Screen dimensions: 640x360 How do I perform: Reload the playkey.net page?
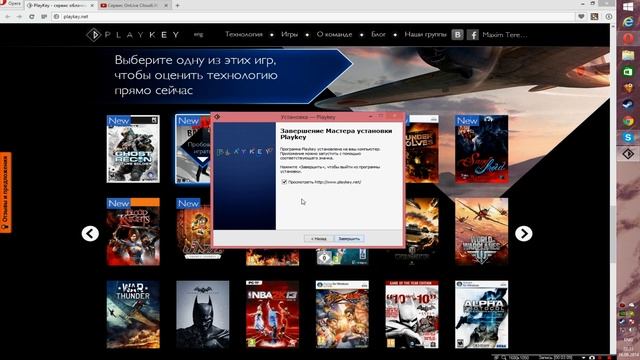coord(31,17)
